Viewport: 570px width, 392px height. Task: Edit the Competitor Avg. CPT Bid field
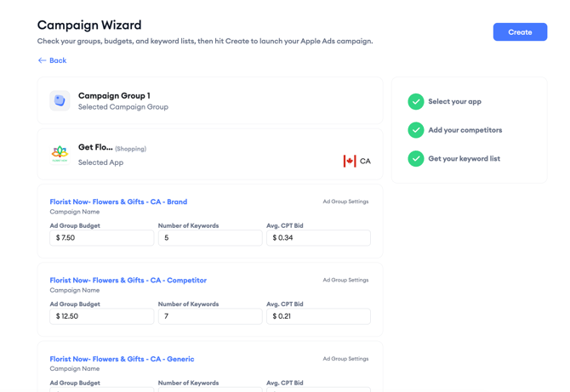tap(318, 316)
